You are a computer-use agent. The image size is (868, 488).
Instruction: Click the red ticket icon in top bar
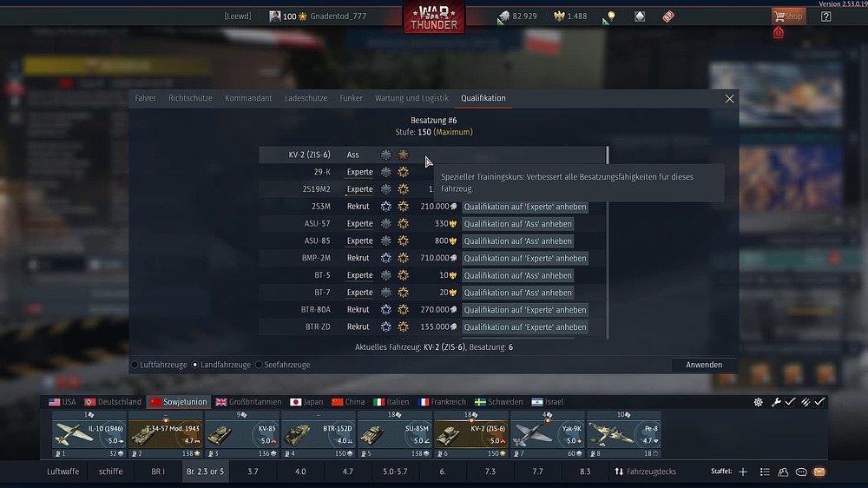coord(668,16)
